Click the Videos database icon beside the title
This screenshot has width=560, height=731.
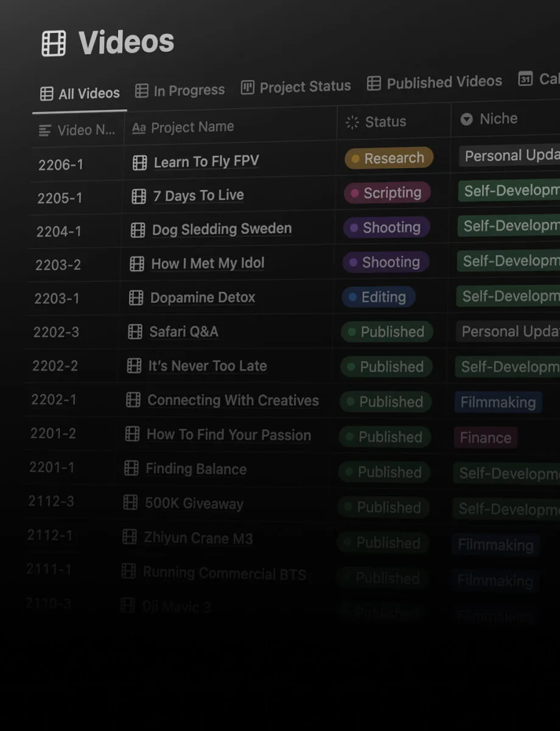pyautogui.click(x=54, y=44)
